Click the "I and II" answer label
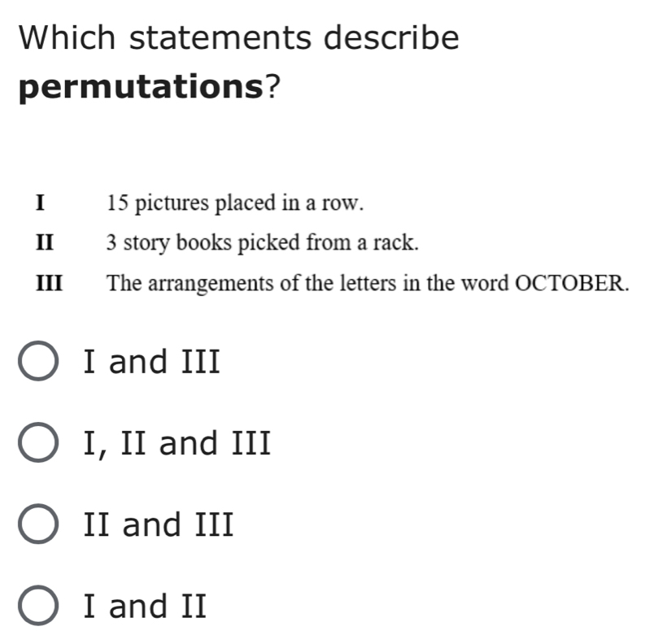The image size is (645, 644). click(145, 607)
